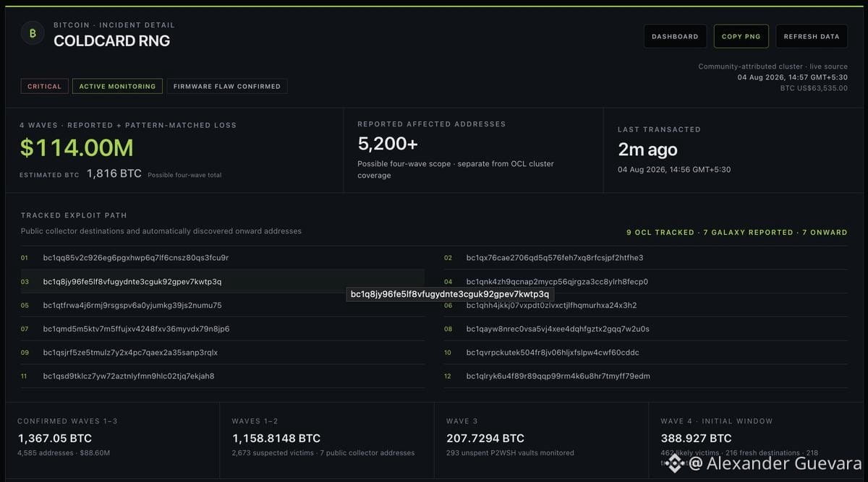Click the Bitcoin B logo icon

(33, 33)
